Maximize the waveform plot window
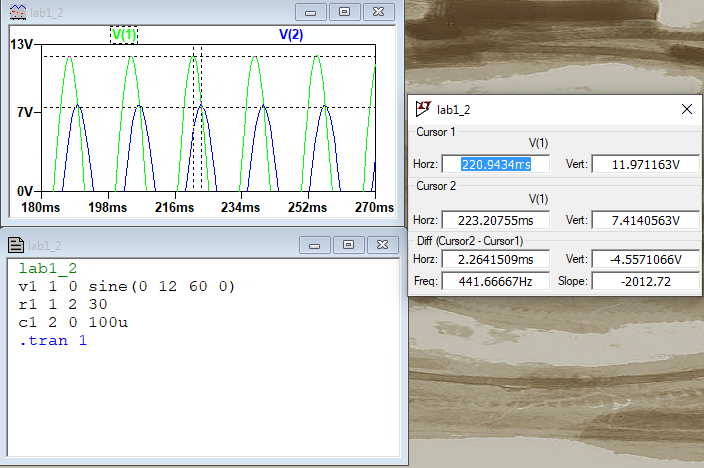The width and height of the screenshot is (704, 468). click(x=344, y=11)
